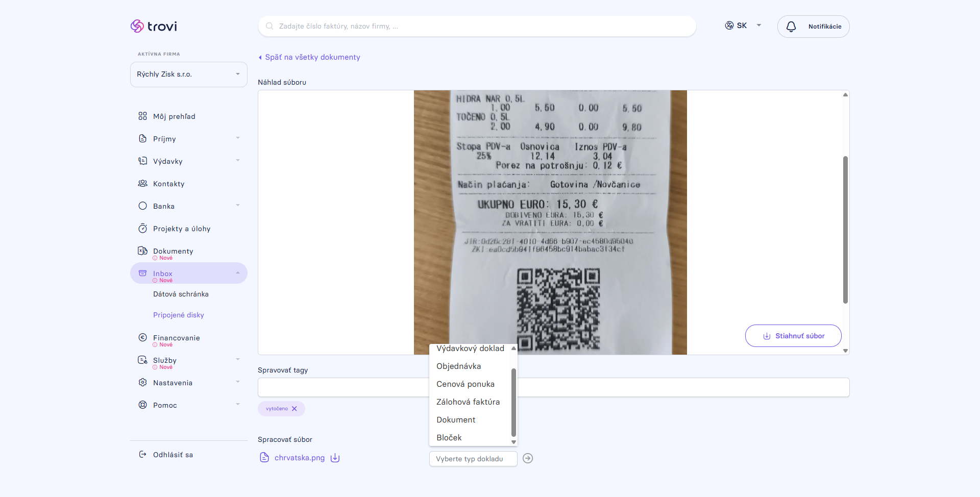Viewport: 980px width, 497px height.
Task: Expand the Príjmy menu
Action: [x=237, y=138]
